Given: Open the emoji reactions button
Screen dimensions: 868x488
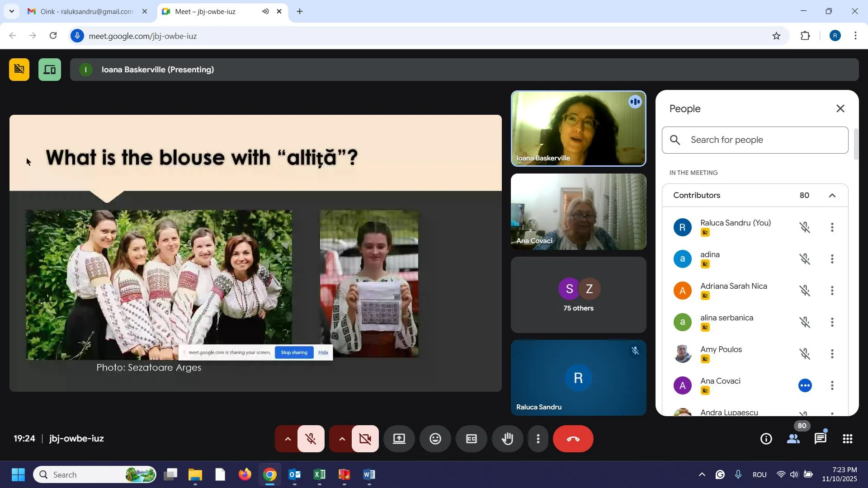Looking at the screenshot, I should coord(435,439).
